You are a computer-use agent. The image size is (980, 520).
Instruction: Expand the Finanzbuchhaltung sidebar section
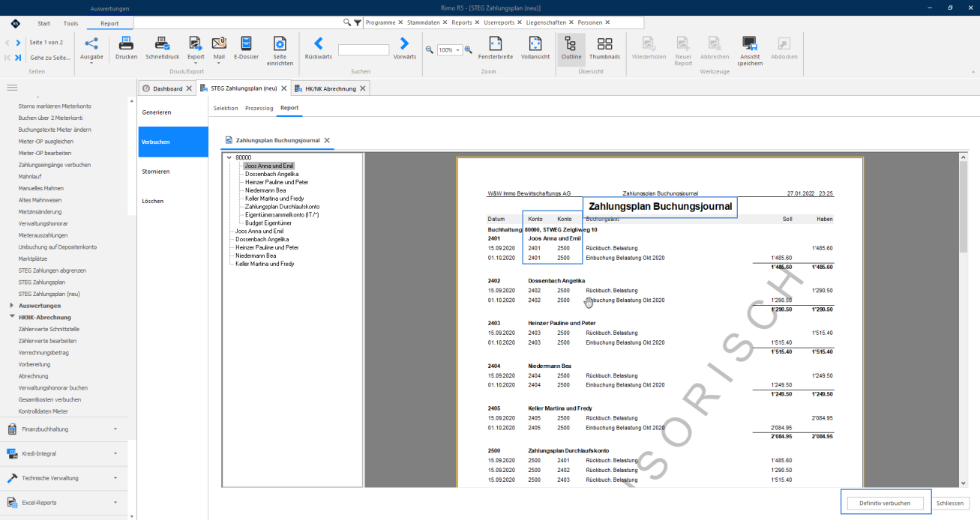64,429
